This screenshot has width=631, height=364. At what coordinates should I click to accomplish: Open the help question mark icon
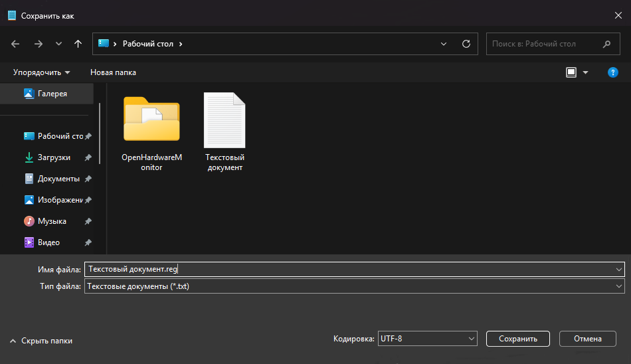(x=613, y=72)
